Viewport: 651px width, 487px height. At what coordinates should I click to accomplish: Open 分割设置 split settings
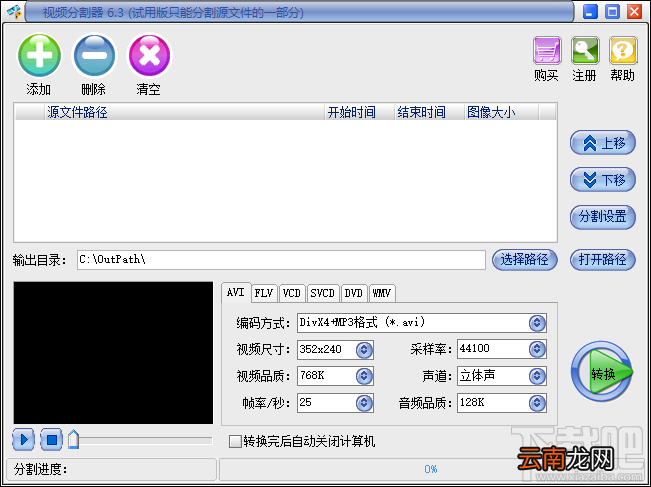point(603,217)
